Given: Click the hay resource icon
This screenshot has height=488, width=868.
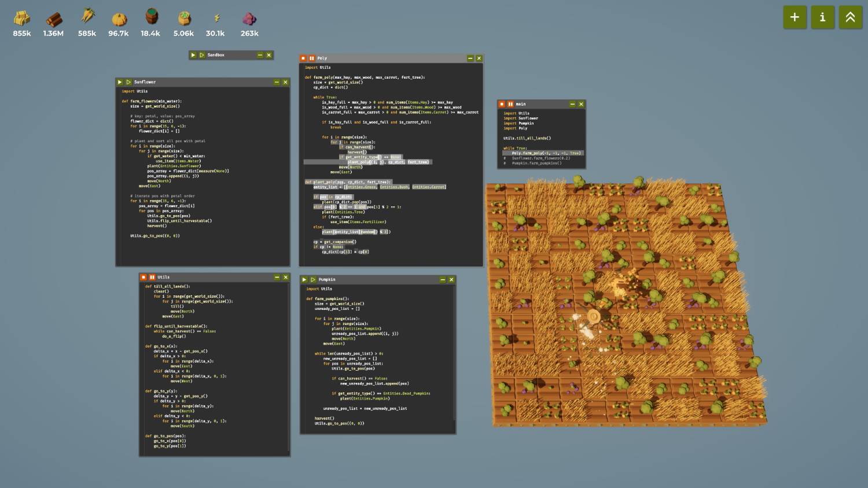Looking at the screenshot, I should [x=22, y=19].
